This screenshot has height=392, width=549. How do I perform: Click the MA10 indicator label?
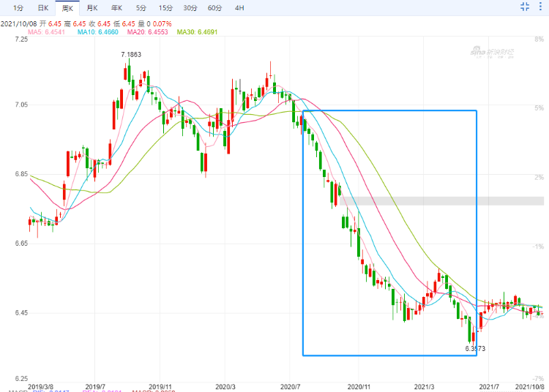pyautogui.click(x=97, y=32)
